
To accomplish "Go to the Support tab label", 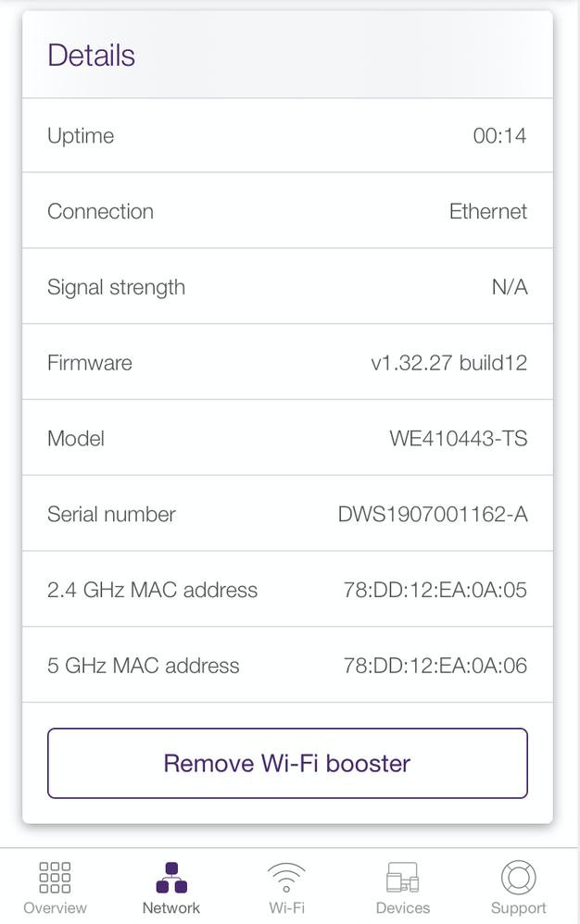I will pyautogui.click(x=518, y=908).
